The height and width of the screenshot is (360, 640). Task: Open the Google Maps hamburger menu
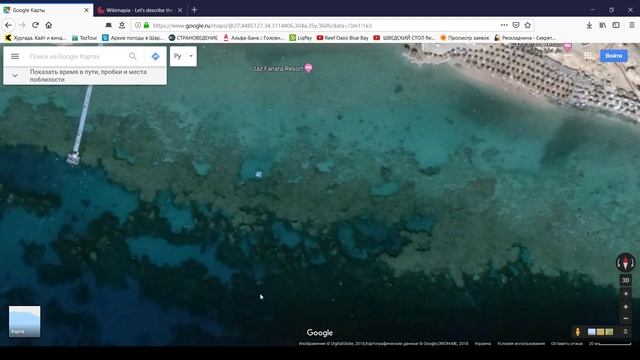[15, 56]
